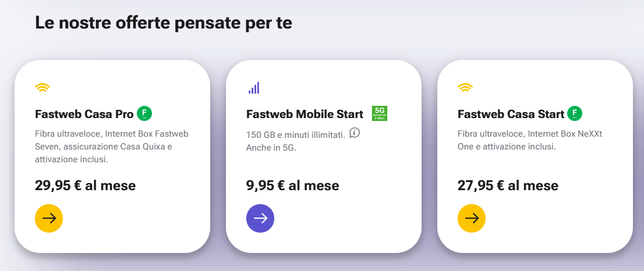
Task: Select the 9,95 € al mese price
Action: pos(292,186)
